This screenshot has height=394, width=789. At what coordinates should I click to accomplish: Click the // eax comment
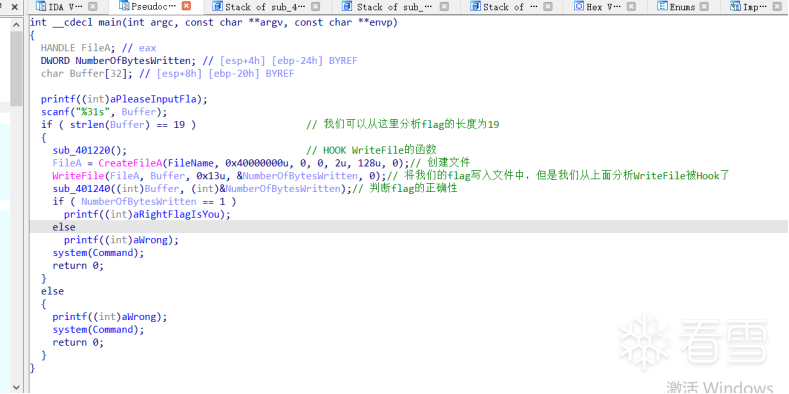point(139,48)
